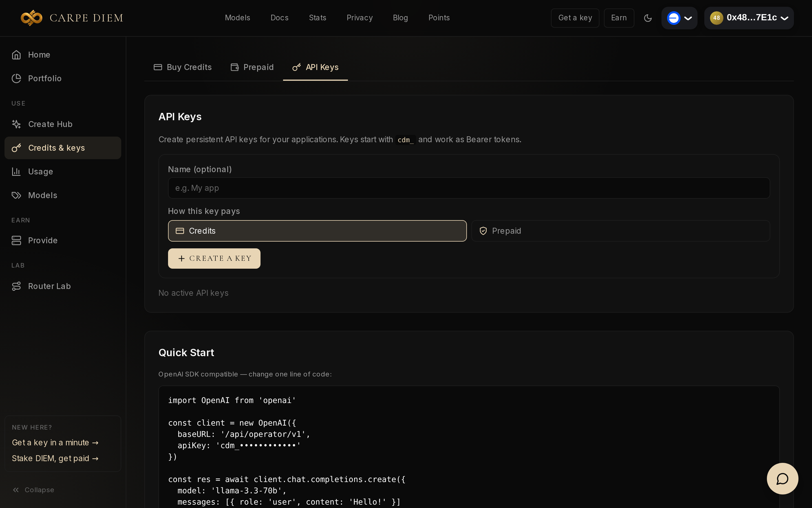Open Home in the sidebar

(x=63, y=55)
